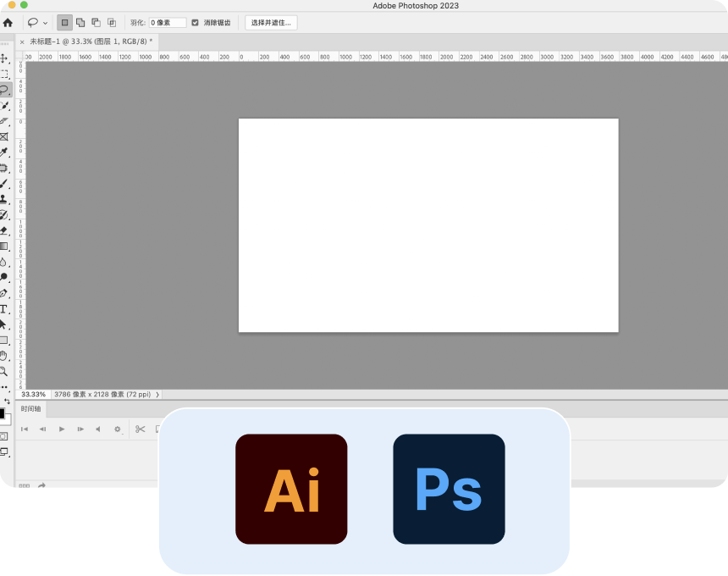Image resolution: width=728 pixels, height=576 pixels.
Task: Select the Dodge tool
Action: [4, 277]
